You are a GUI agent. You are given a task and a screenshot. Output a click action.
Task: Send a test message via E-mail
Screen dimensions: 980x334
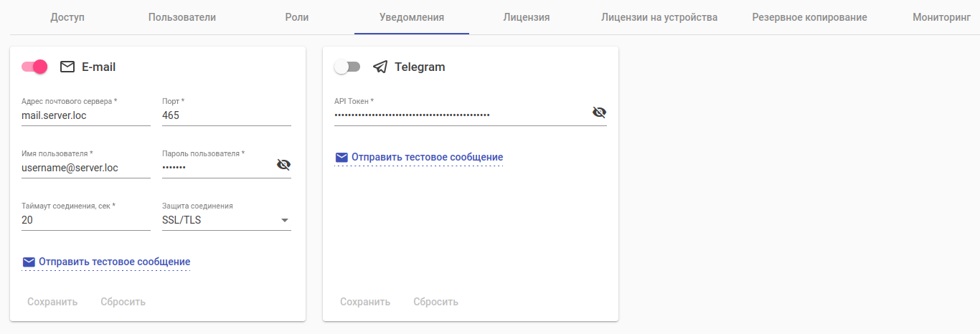point(114,262)
